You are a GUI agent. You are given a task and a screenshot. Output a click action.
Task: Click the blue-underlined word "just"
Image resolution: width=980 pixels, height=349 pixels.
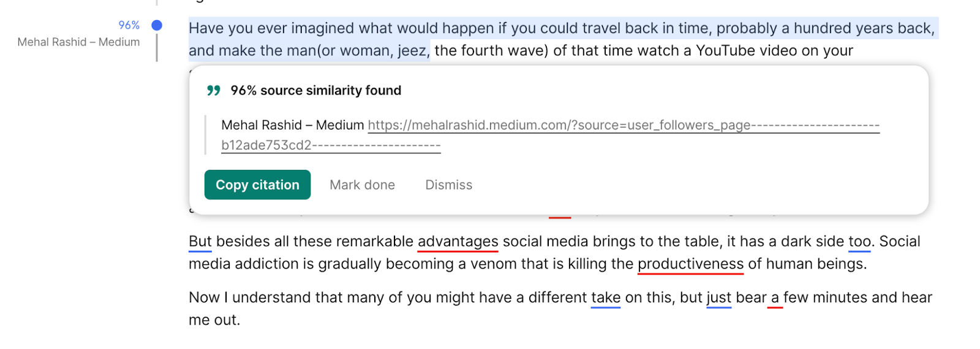pyautogui.click(x=718, y=297)
